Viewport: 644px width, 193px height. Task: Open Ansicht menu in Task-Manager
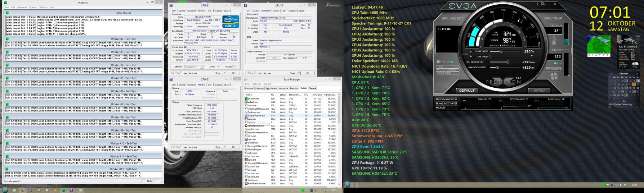point(268,84)
